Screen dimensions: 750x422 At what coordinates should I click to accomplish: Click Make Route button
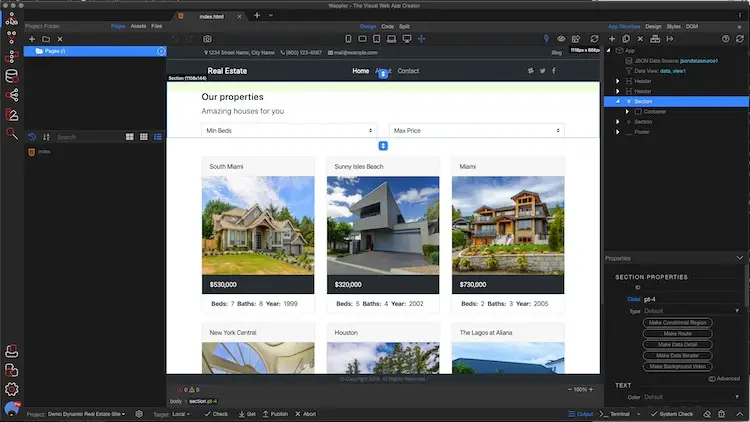pyautogui.click(x=677, y=333)
